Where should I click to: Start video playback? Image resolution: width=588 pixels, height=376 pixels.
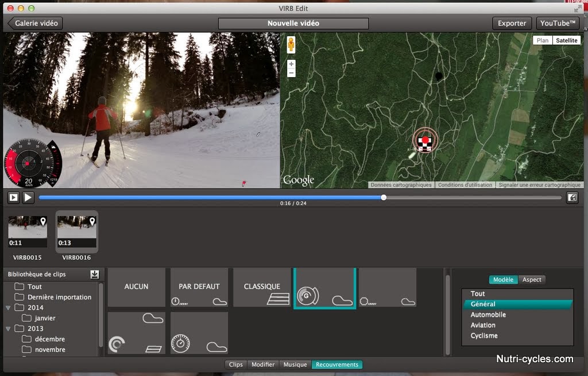pyautogui.click(x=28, y=198)
